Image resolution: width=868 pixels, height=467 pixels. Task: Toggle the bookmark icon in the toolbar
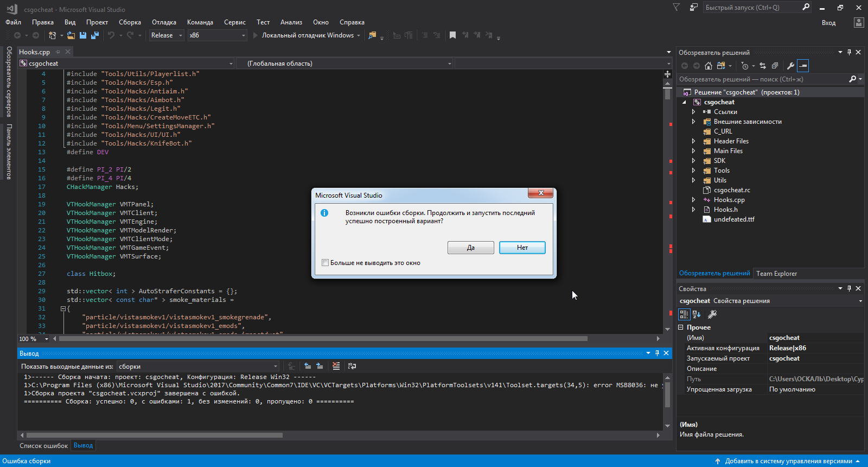(452, 35)
